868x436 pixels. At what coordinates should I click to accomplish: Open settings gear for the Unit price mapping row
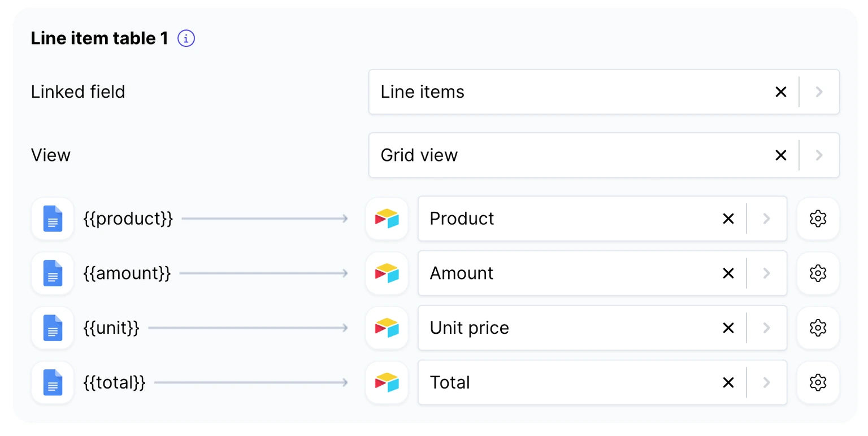[x=818, y=328]
